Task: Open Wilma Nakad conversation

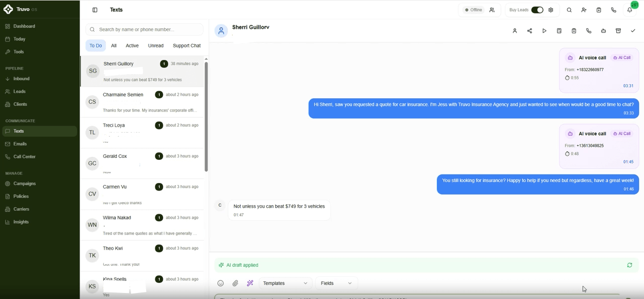Action: (142, 225)
